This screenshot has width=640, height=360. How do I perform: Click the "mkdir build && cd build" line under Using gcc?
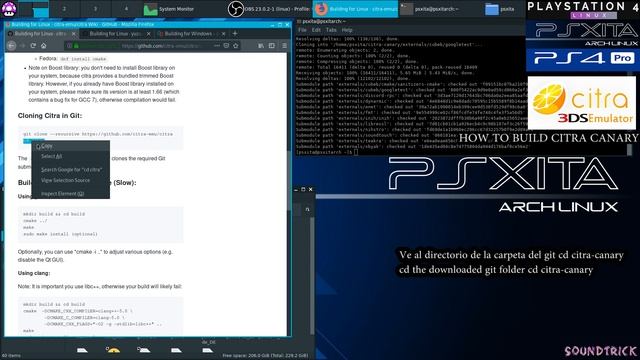click(54, 214)
